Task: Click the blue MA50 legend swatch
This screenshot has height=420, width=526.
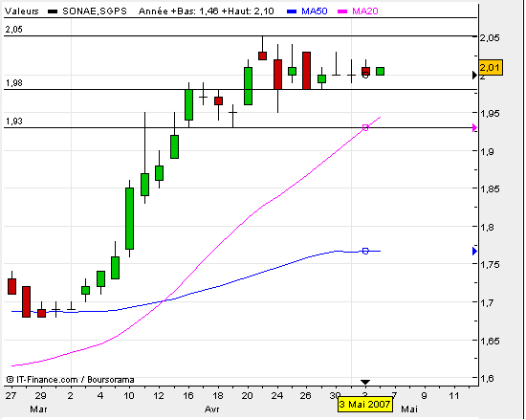Action: pyautogui.click(x=292, y=11)
